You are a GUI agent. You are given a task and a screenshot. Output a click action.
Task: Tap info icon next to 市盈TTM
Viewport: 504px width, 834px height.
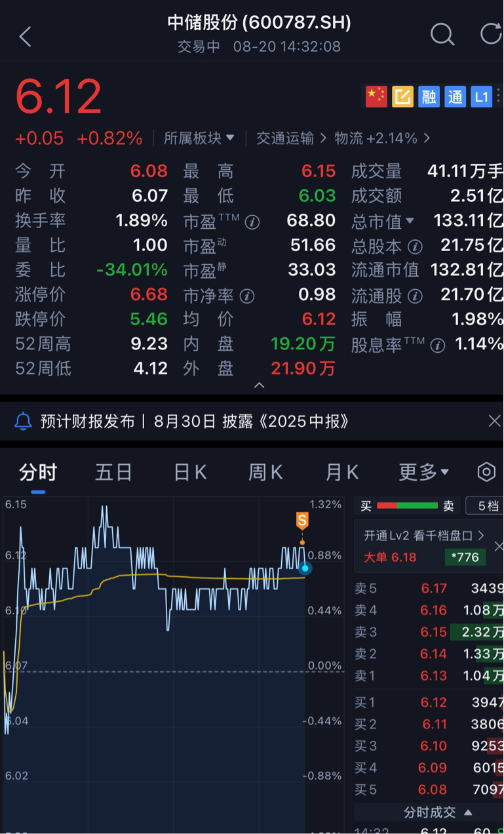(252, 222)
